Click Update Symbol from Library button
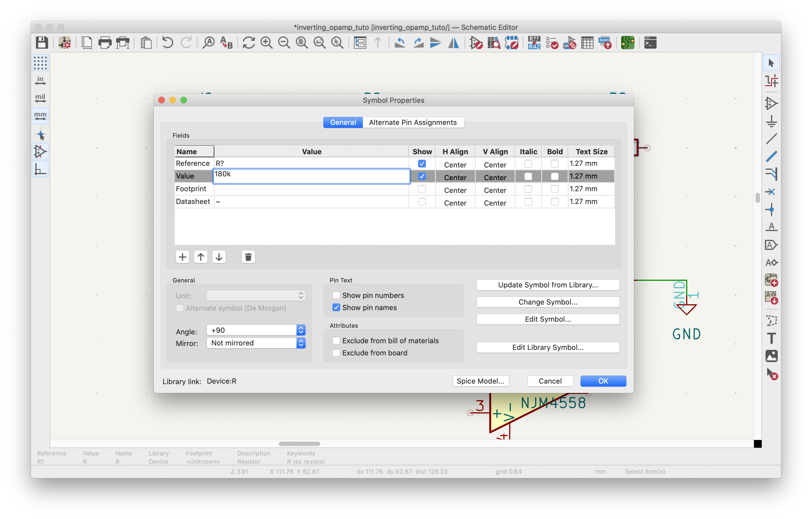The image size is (812, 519). [x=547, y=285]
